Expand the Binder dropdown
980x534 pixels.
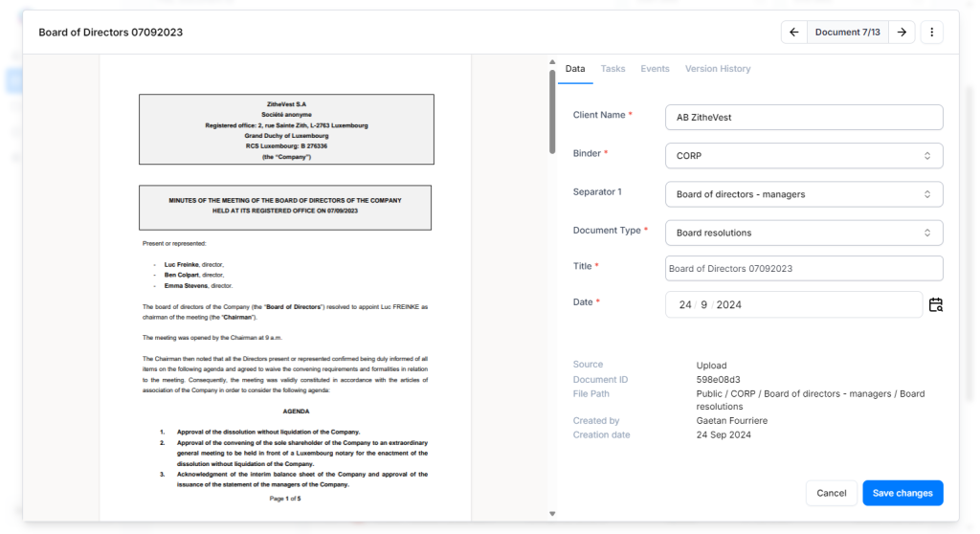coord(803,155)
